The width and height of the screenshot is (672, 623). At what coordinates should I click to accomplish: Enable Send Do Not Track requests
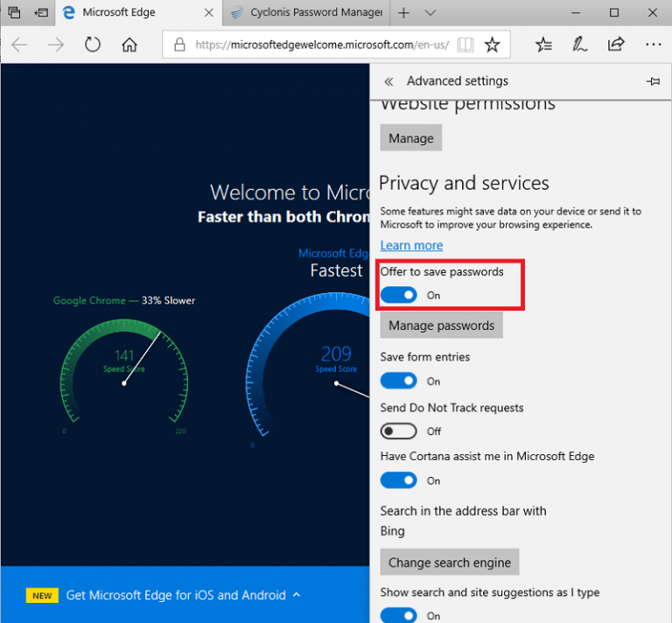coord(399,430)
